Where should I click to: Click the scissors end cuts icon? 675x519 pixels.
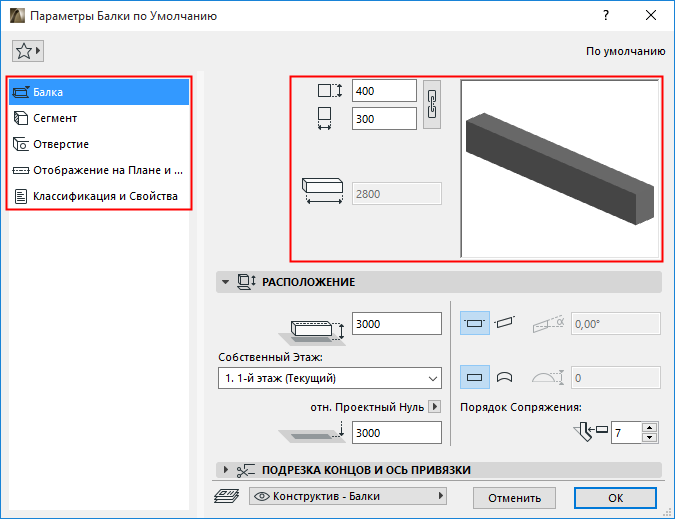246,470
